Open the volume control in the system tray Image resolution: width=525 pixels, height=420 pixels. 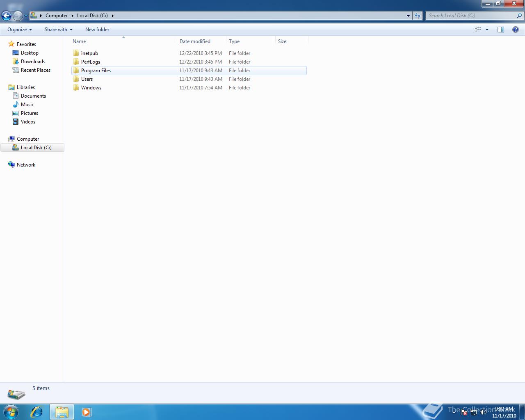(484, 412)
